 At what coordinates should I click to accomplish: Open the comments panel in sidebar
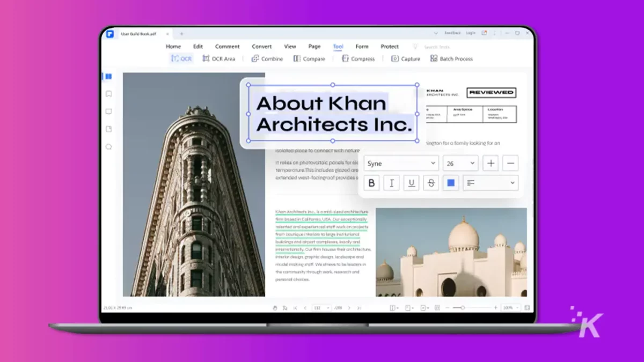click(108, 112)
